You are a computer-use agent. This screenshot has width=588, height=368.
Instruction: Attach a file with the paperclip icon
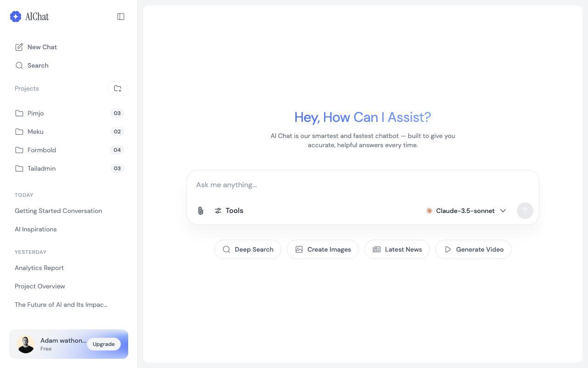[x=201, y=211]
